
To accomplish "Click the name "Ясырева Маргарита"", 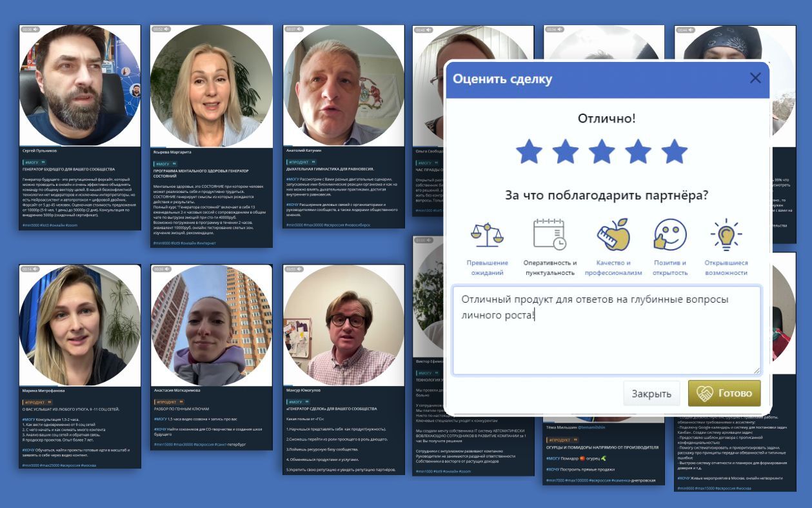I will pyautogui.click(x=173, y=152).
